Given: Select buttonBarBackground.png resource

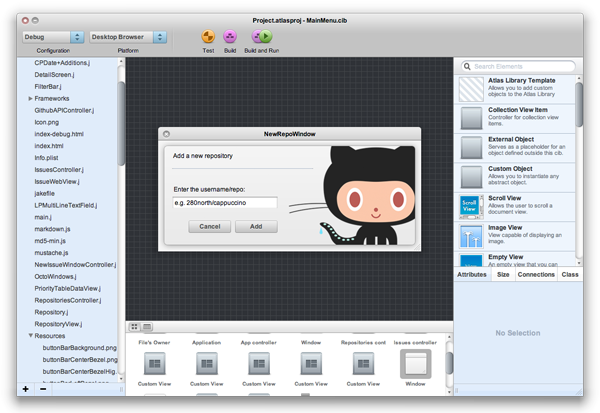Looking at the screenshot, I should [x=80, y=348].
